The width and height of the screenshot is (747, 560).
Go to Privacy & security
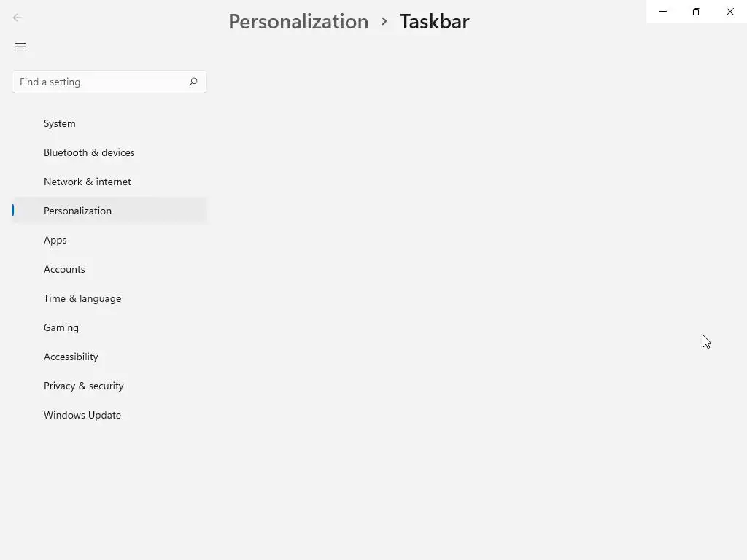pyautogui.click(x=84, y=386)
